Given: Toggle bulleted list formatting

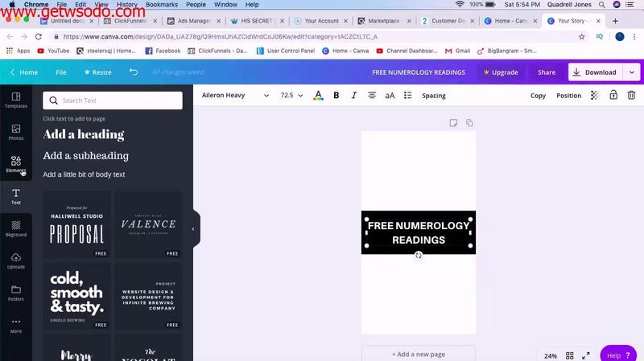Looking at the screenshot, I should coord(407,95).
